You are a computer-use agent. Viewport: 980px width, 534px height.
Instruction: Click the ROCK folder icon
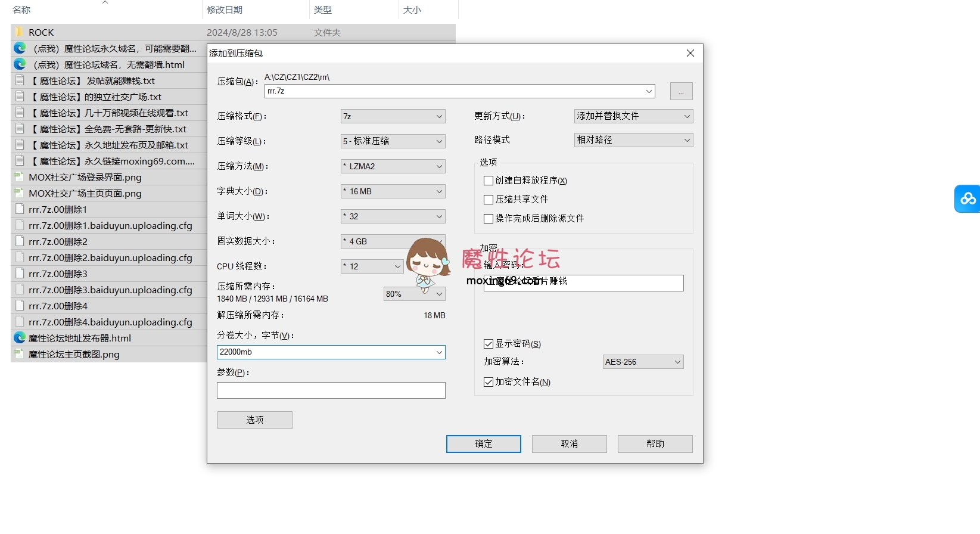(x=20, y=32)
